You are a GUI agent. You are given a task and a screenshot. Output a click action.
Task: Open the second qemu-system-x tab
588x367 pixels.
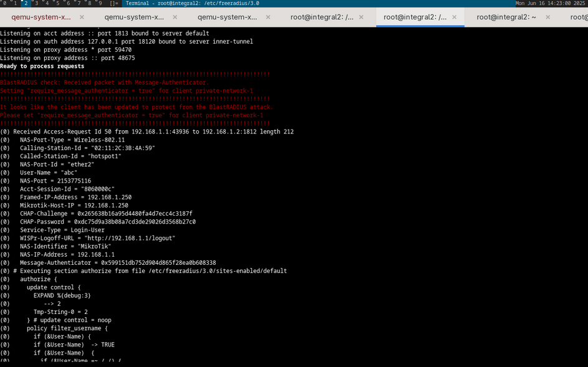pos(134,17)
